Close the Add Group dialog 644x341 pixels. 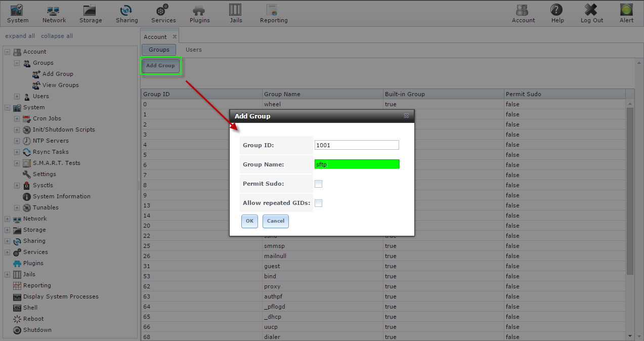(406, 116)
